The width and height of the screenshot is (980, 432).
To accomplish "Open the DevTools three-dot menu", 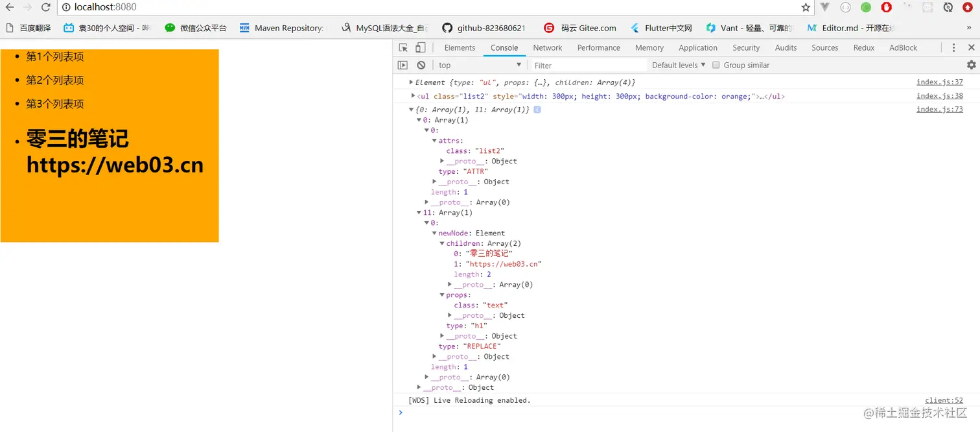I will click(x=954, y=47).
